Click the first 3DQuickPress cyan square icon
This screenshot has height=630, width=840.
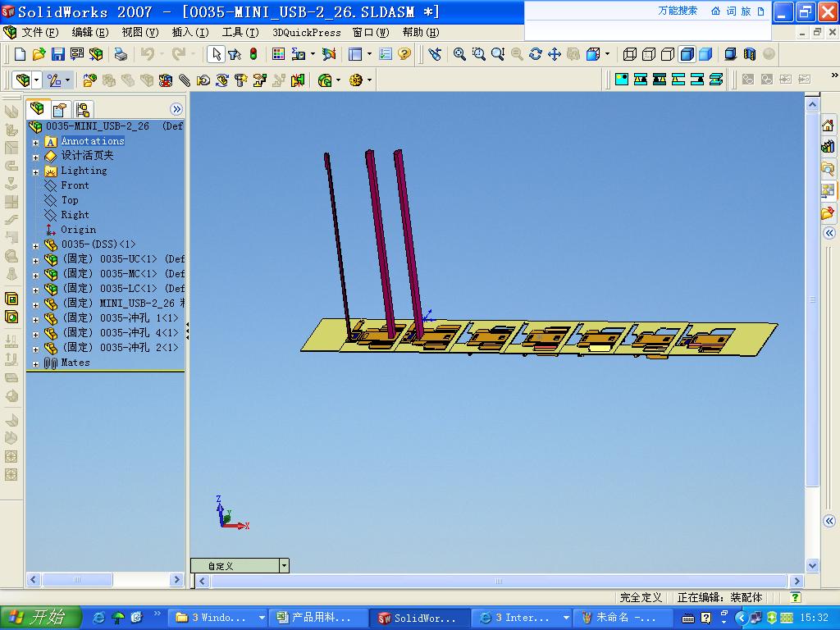coord(622,80)
